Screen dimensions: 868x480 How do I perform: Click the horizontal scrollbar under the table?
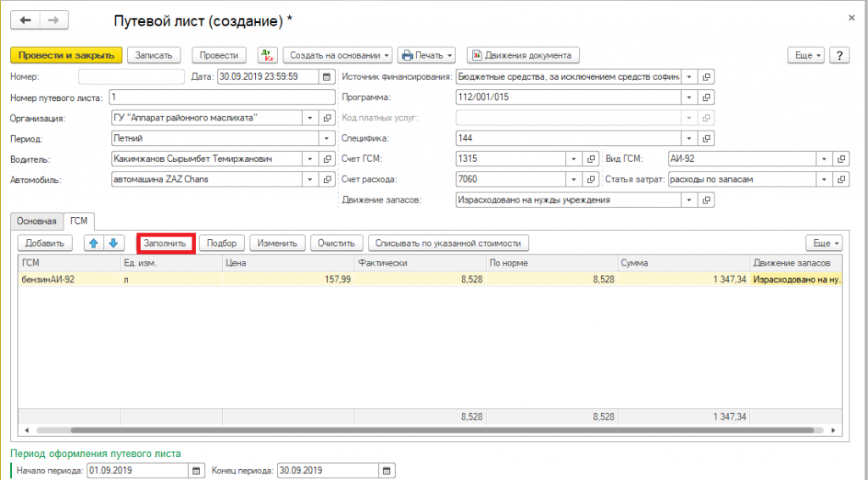[x=424, y=430]
